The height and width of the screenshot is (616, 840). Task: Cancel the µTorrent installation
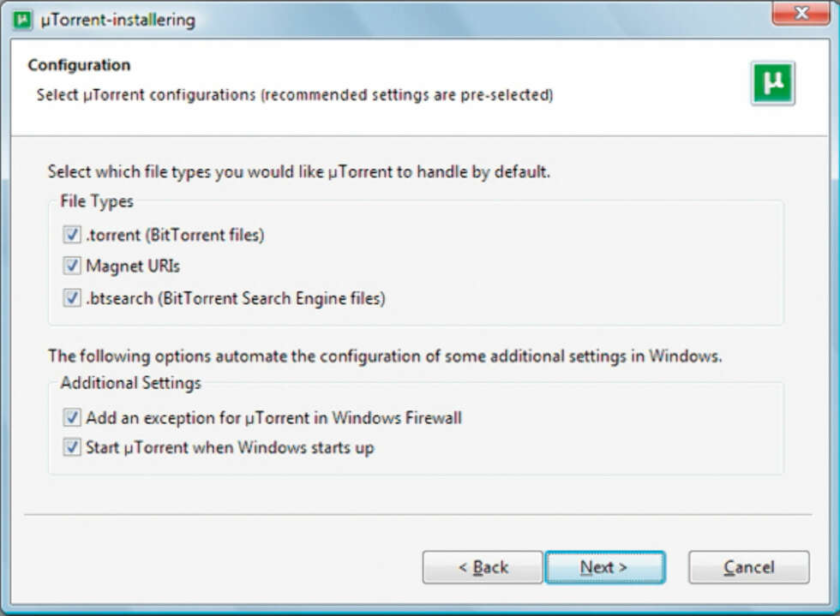coord(749,567)
